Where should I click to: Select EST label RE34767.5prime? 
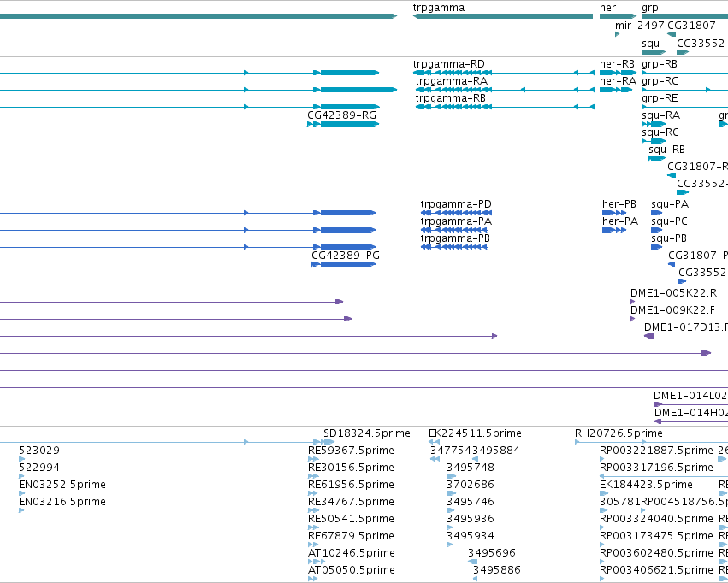351,502
